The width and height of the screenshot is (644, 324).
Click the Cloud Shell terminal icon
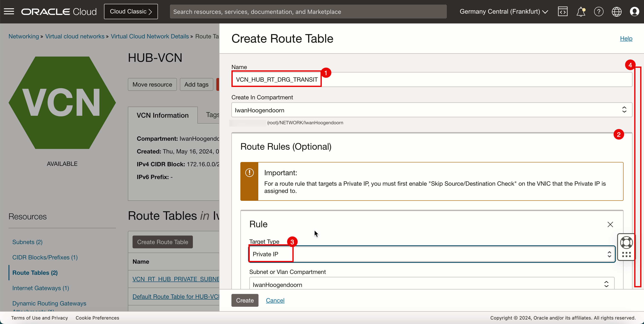[563, 12]
